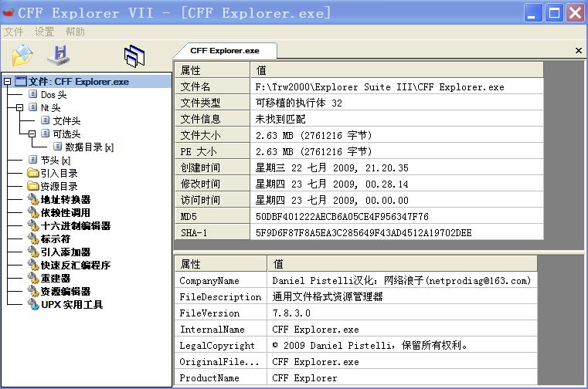
Task: Select the 文件类型 property cell
Action: (212, 103)
